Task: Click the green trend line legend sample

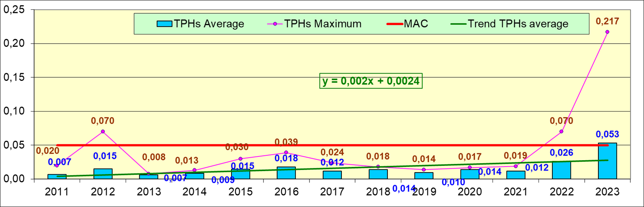Action: [458, 24]
